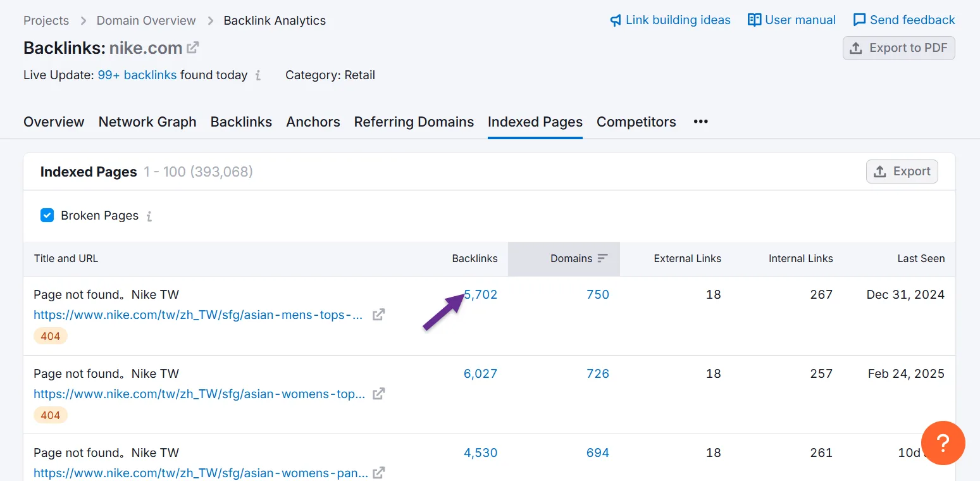Screen dimensions: 980x481
Task: Switch to the Overview tab
Action: 54,122
